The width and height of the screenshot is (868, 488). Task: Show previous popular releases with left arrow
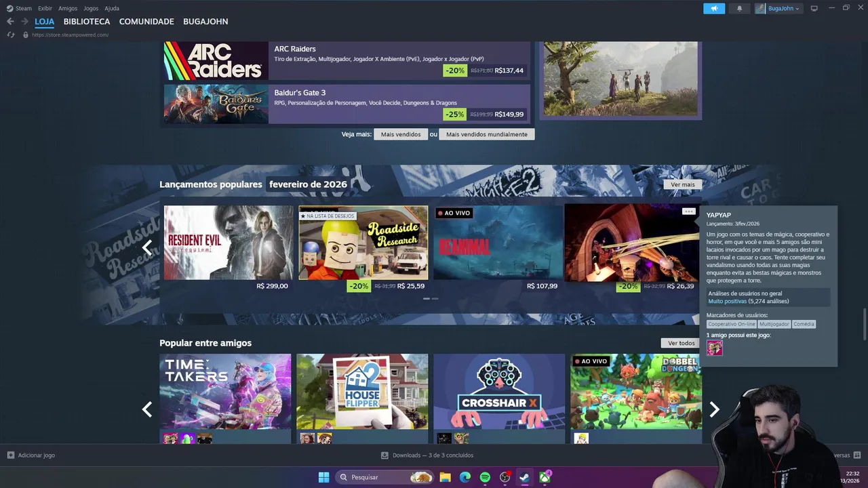147,247
